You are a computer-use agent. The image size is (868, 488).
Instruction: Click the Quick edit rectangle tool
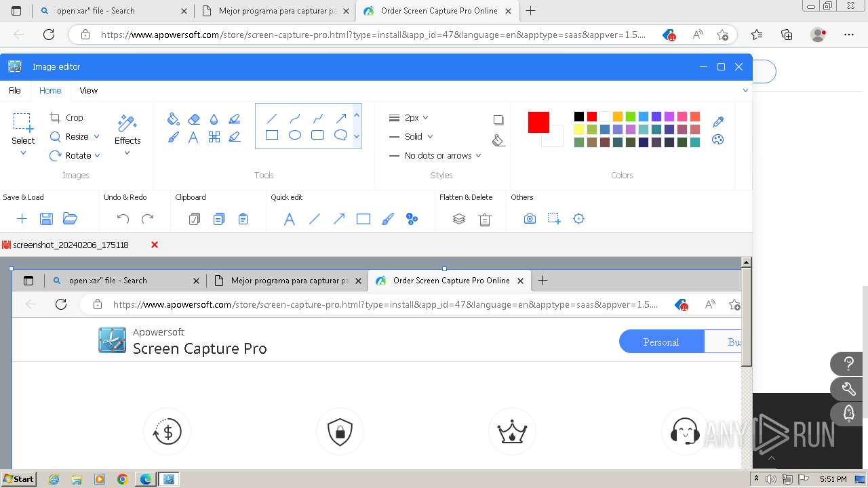(x=363, y=218)
